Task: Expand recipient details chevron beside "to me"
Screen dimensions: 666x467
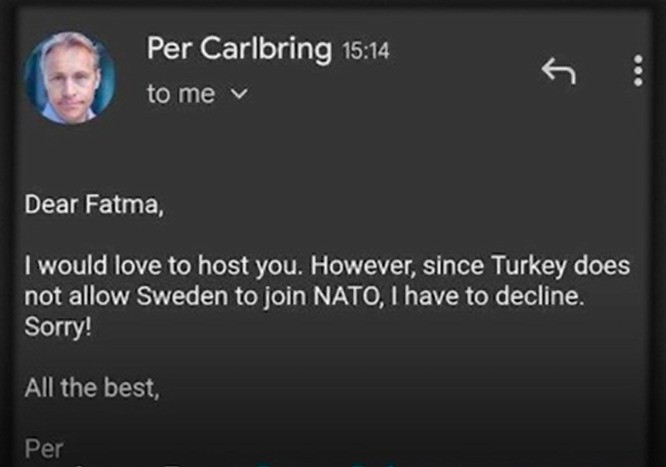Action: pyautogui.click(x=238, y=95)
